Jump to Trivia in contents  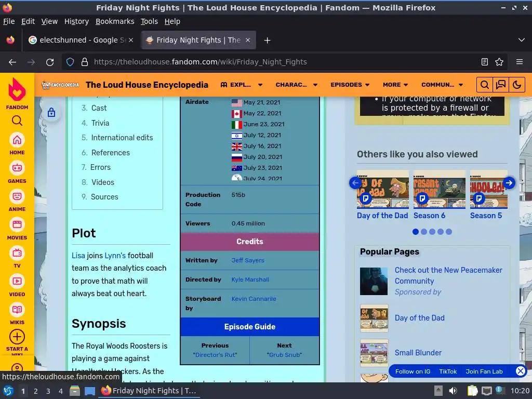tap(100, 123)
